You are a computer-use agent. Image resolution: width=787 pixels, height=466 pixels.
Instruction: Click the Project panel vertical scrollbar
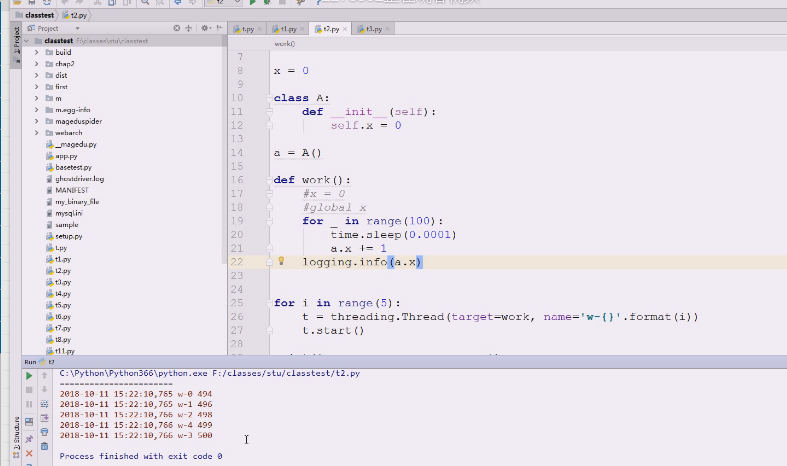tap(224, 151)
